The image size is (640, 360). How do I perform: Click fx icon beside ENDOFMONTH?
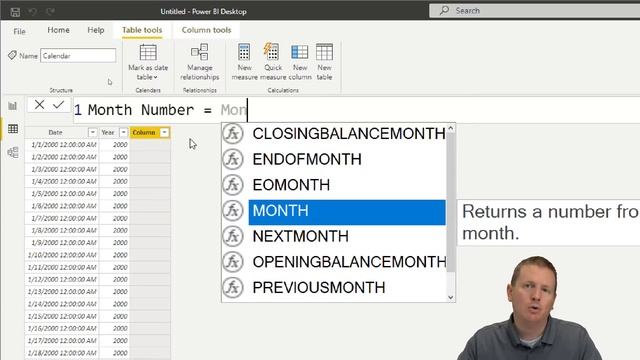pyautogui.click(x=233, y=159)
